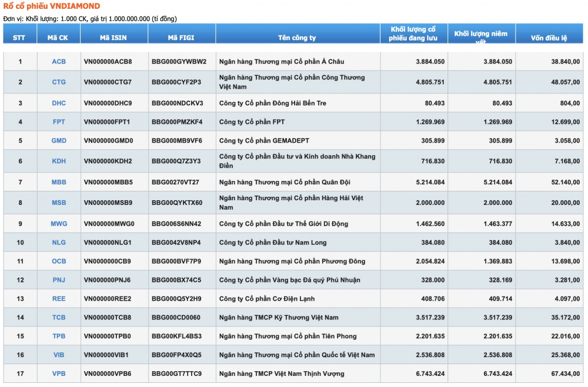Click company name Công ty Cổ phần GEMADEPT

pos(265,140)
